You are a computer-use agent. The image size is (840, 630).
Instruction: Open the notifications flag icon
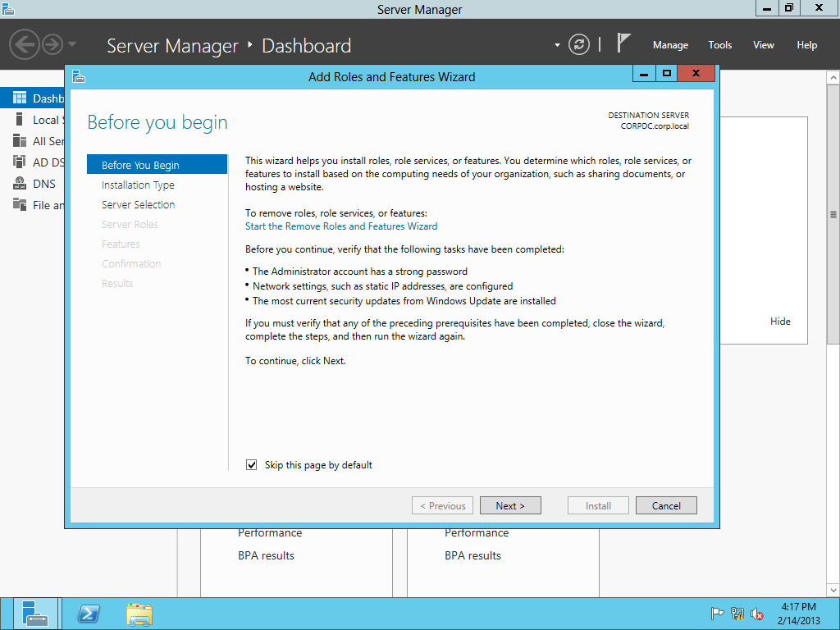[623, 43]
